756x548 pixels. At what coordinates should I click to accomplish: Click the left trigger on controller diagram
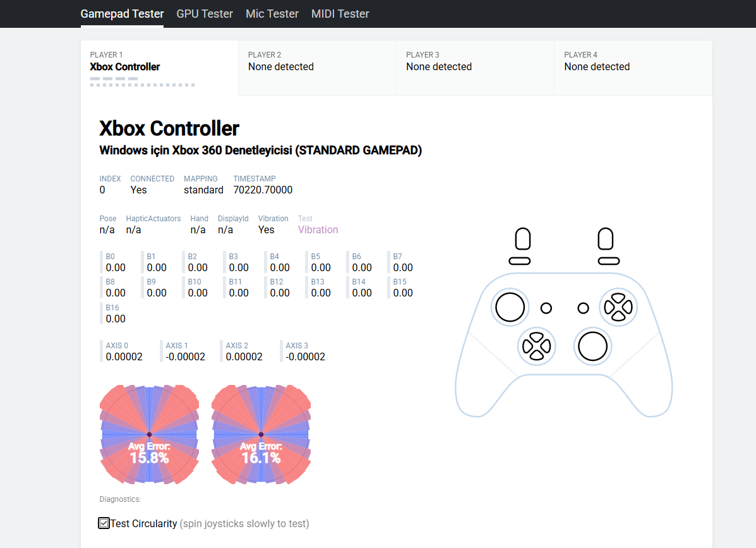[523, 239]
